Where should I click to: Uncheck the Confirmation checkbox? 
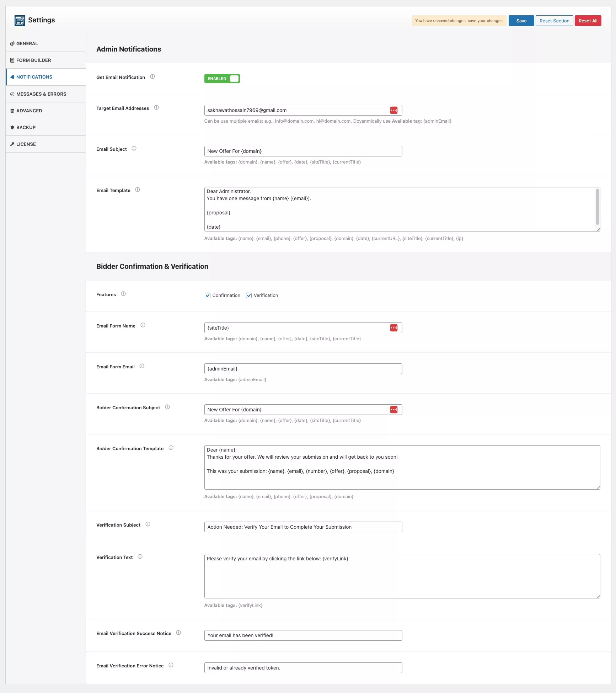[208, 295]
